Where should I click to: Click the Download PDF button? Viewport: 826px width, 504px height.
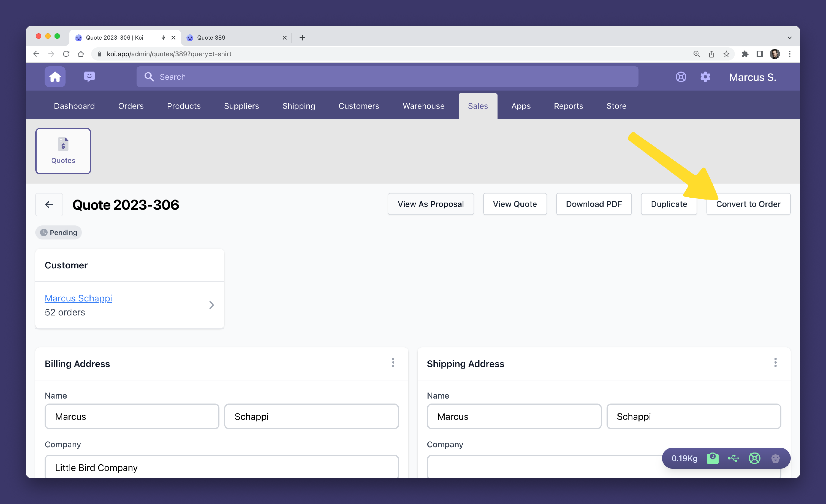pos(594,204)
